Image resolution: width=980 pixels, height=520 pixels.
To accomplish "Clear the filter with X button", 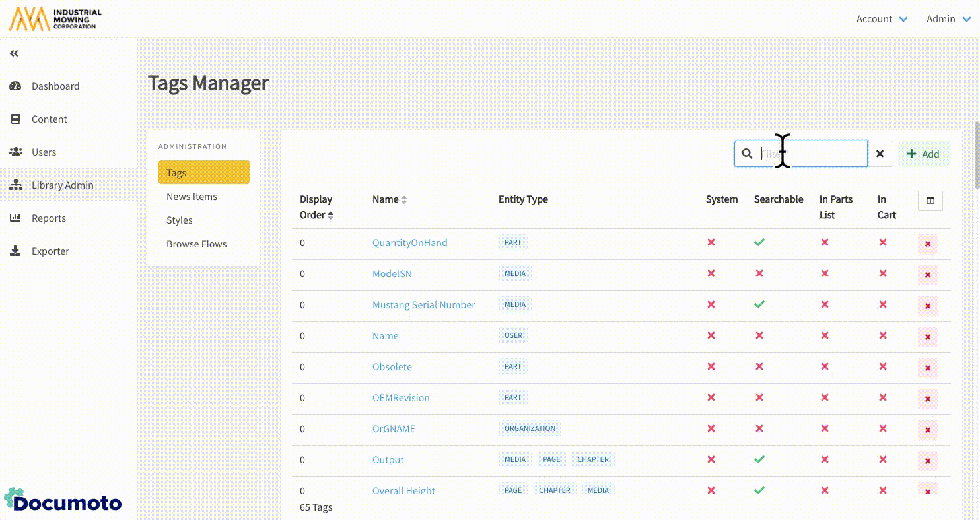I will click(x=880, y=154).
